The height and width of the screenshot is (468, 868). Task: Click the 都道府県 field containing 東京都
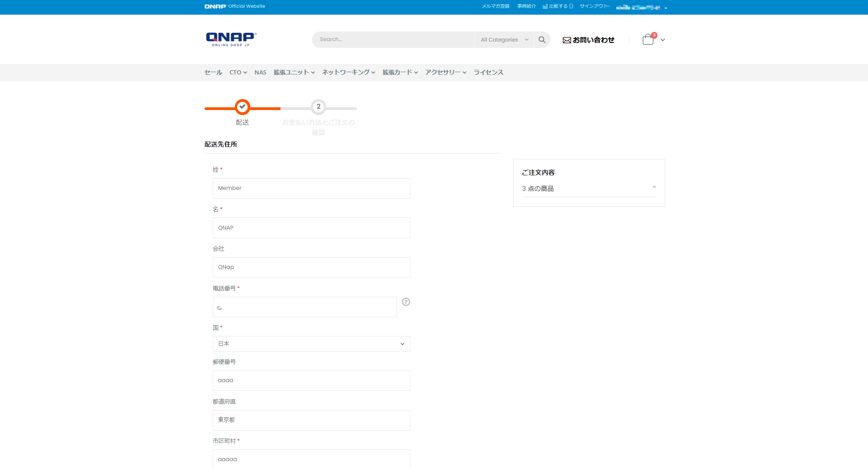tap(312, 420)
